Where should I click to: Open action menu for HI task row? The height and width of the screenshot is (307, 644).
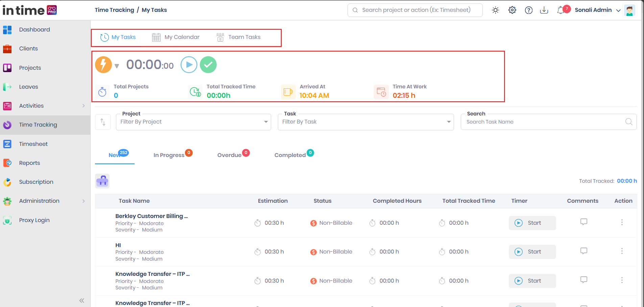click(622, 251)
